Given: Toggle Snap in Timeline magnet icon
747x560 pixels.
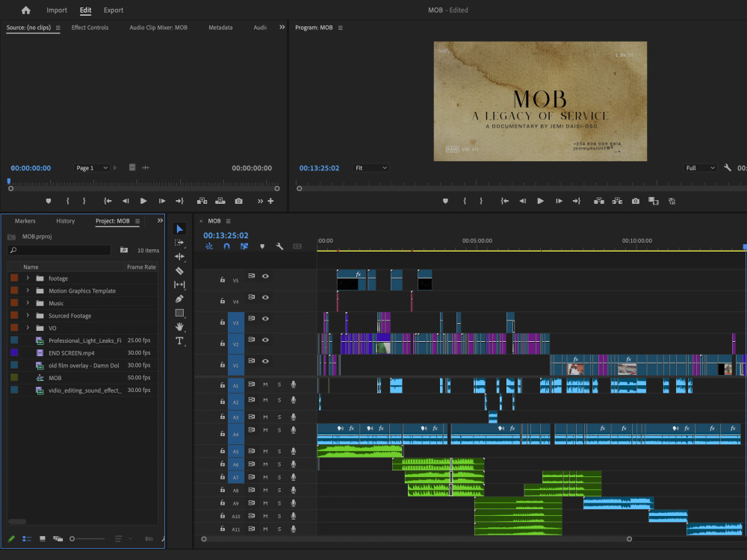Looking at the screenshot, I should 227,246.
